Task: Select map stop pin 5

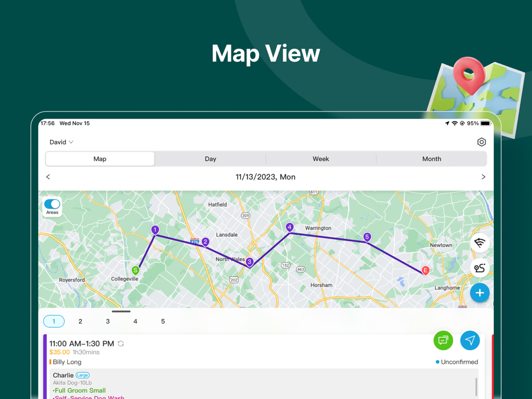Action: coord(367,237)
